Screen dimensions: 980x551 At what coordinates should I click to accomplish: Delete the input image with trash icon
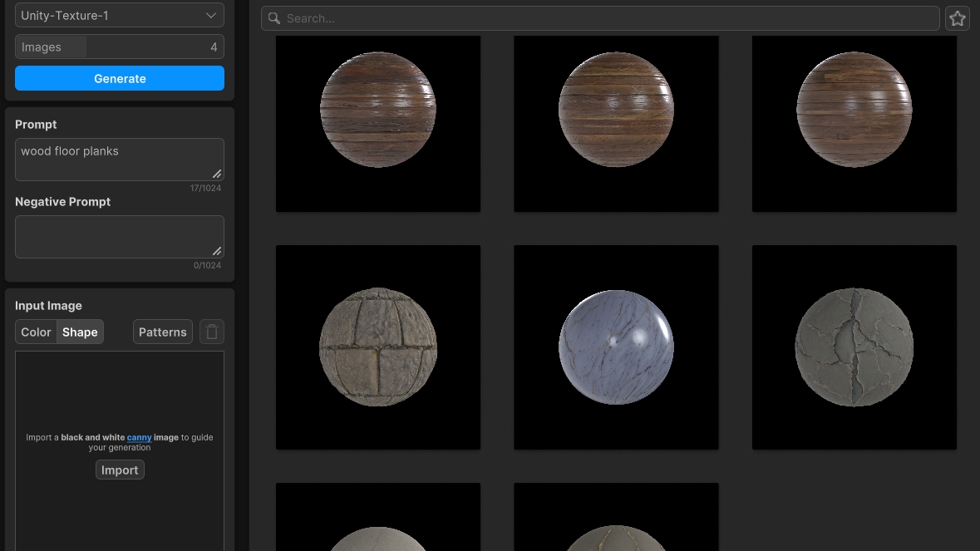[212, 332]
